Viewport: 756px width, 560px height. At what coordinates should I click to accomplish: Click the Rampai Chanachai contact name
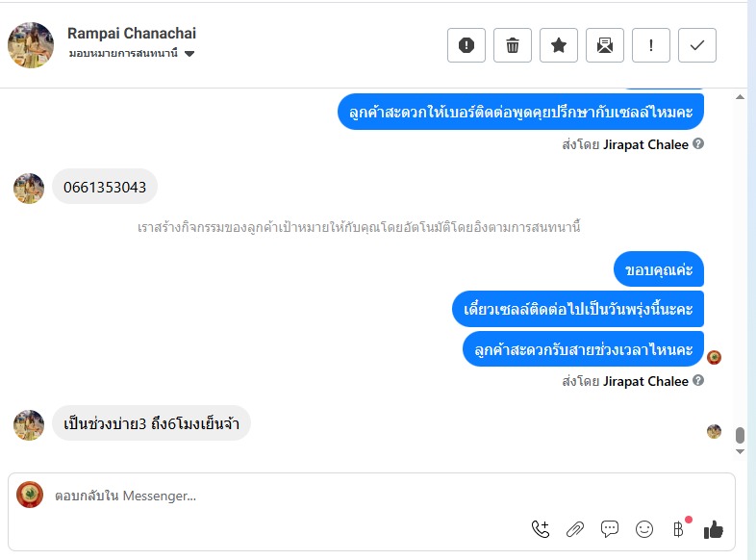132,34
